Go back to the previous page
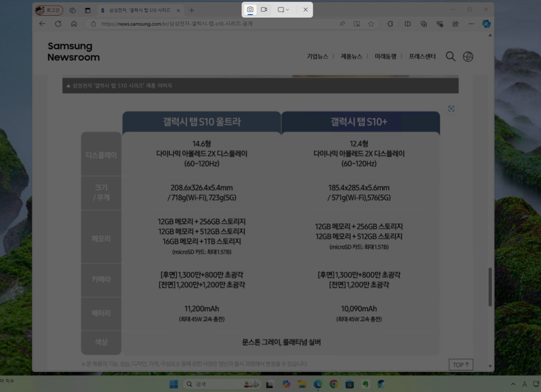Image resolution: width=541 pixels, height=392 pixels. point(42,24)
